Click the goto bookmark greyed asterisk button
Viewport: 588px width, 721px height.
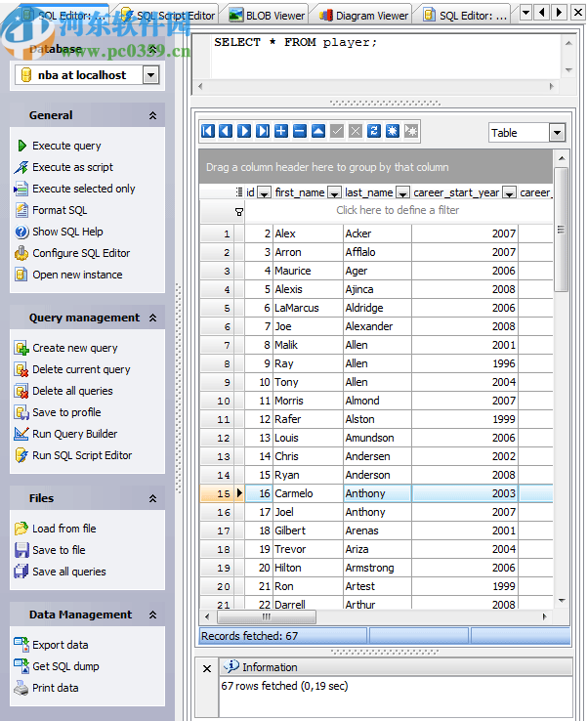[411, 132]
